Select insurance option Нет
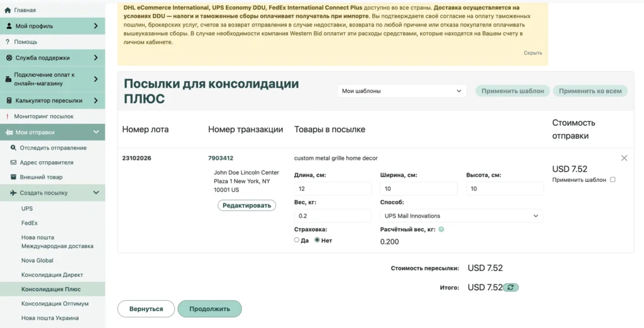Viewport: 644px width, 328px height. [317, 240]
